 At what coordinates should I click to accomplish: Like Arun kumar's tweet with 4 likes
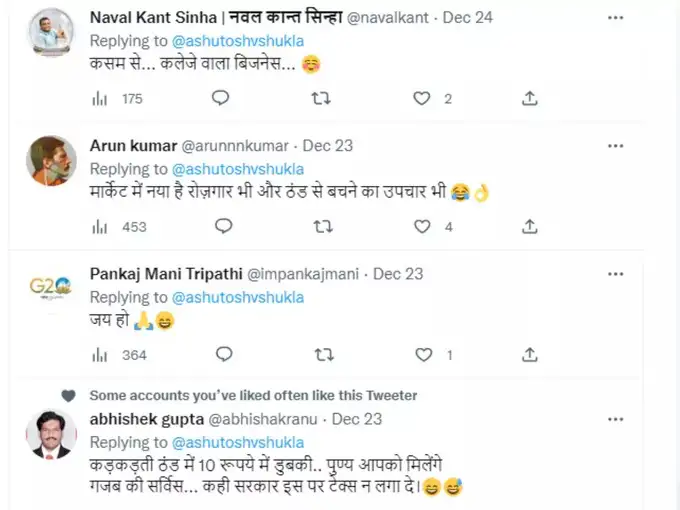[x=424, y=226]
